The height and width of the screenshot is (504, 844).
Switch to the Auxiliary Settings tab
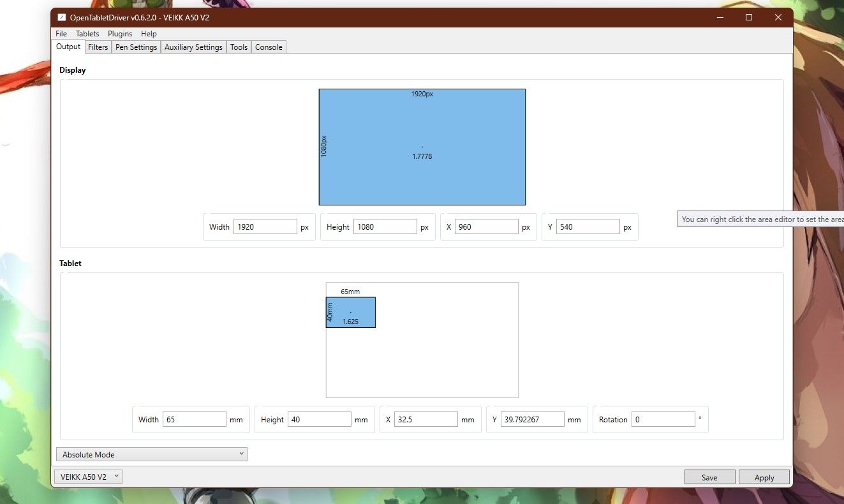click(x=193, y=47)
